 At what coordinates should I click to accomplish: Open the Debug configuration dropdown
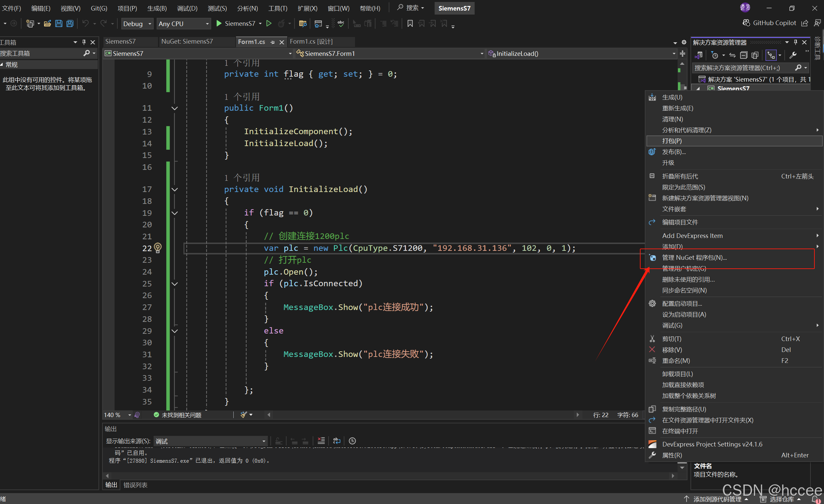click(137, 23)
